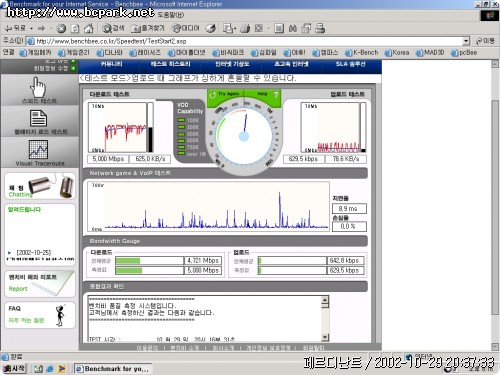500x375 pixels.
Task: Open the 테스트 히스토리 site tab
Action: tap(170, 64)
